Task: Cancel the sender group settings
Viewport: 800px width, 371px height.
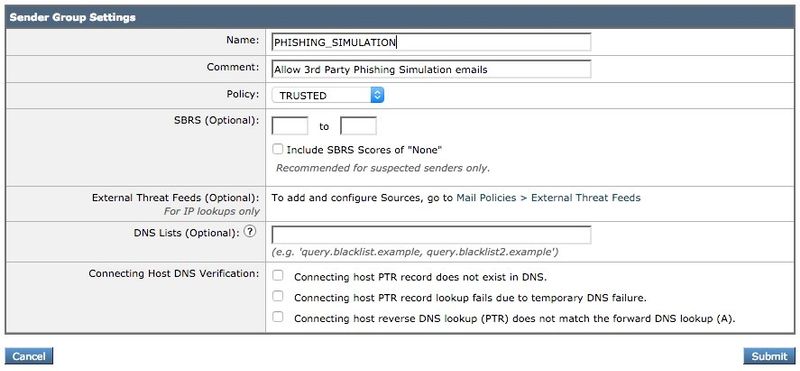Action: click(x=29, y=356)
